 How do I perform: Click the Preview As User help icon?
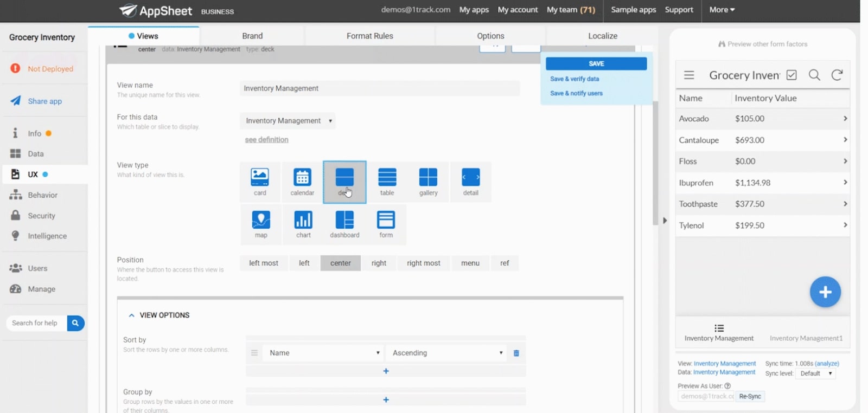[727, 386]
